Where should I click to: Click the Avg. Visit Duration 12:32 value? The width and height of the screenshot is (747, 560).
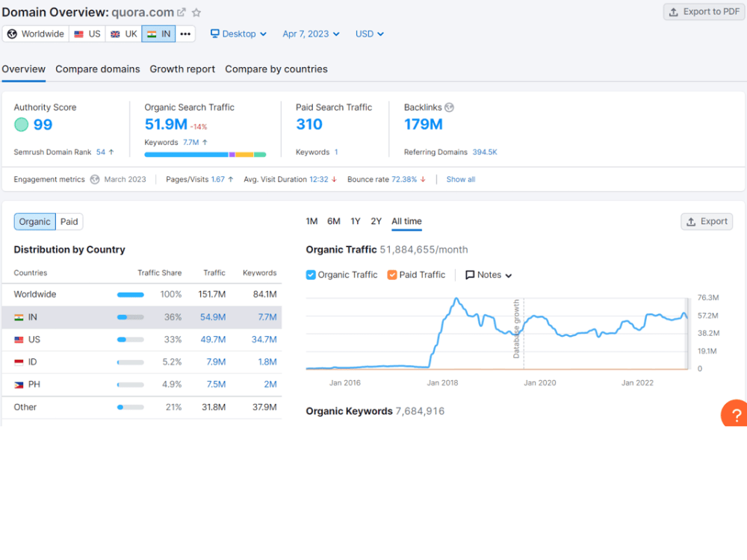(x=319, y=179)
